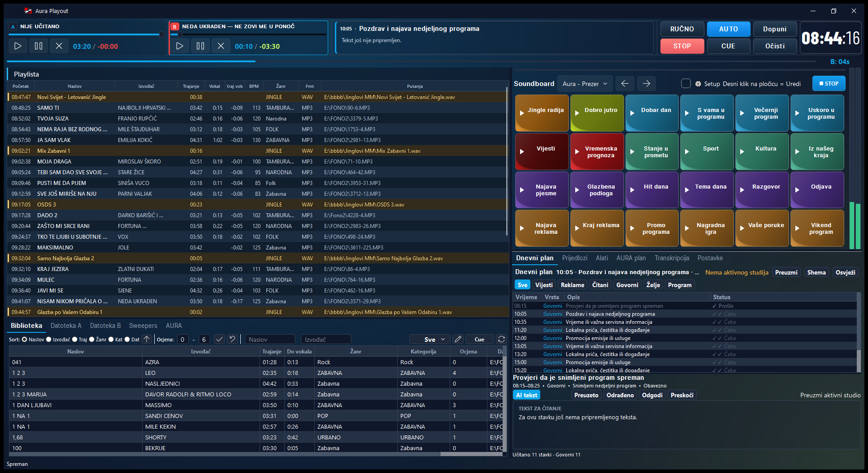Viewport: 868px width, 473px height.
Task: Focus the Naslov search field
Action: [270, 340]
